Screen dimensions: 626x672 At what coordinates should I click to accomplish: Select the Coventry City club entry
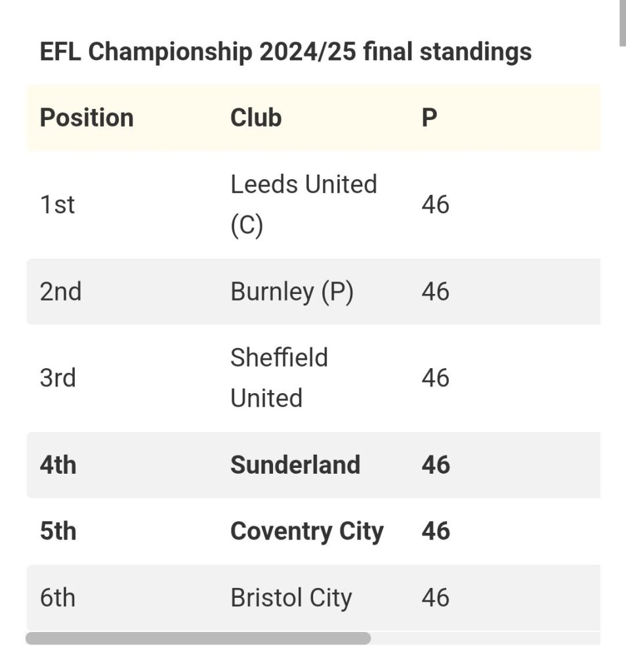(x=307, y=532)
